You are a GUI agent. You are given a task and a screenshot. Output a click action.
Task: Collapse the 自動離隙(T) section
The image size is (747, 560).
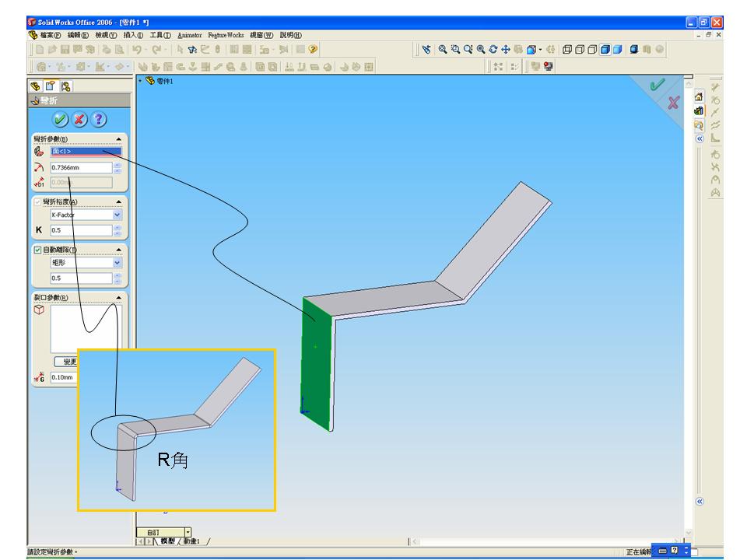(118, 250)
